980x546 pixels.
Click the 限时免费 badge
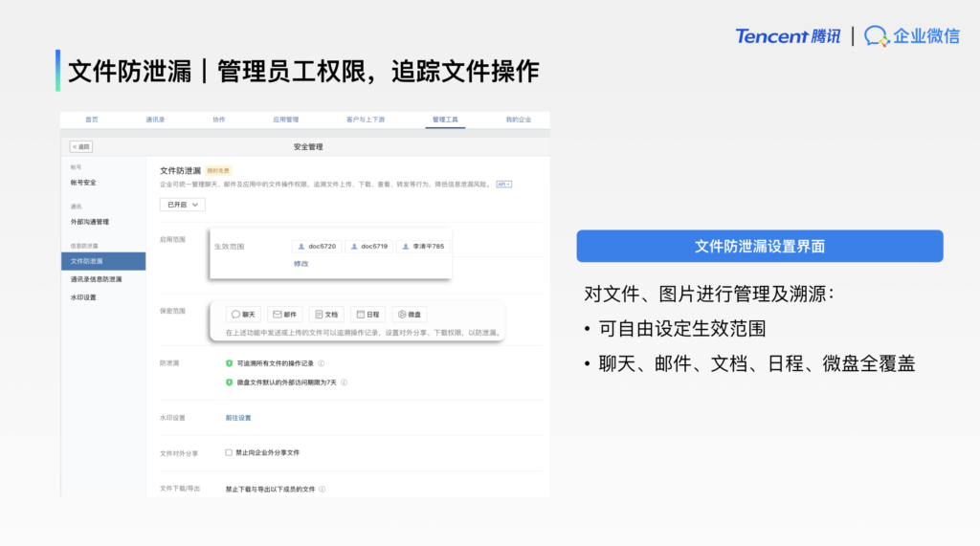point(218,170)
